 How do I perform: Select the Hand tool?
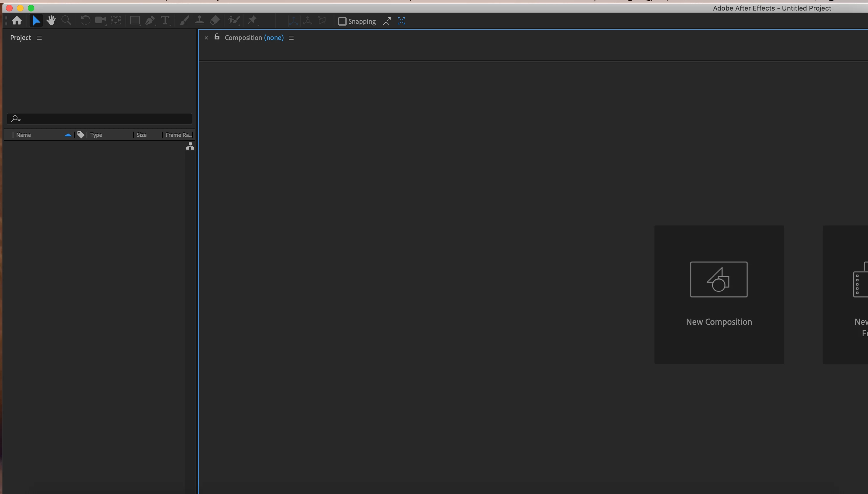point(51,21)
